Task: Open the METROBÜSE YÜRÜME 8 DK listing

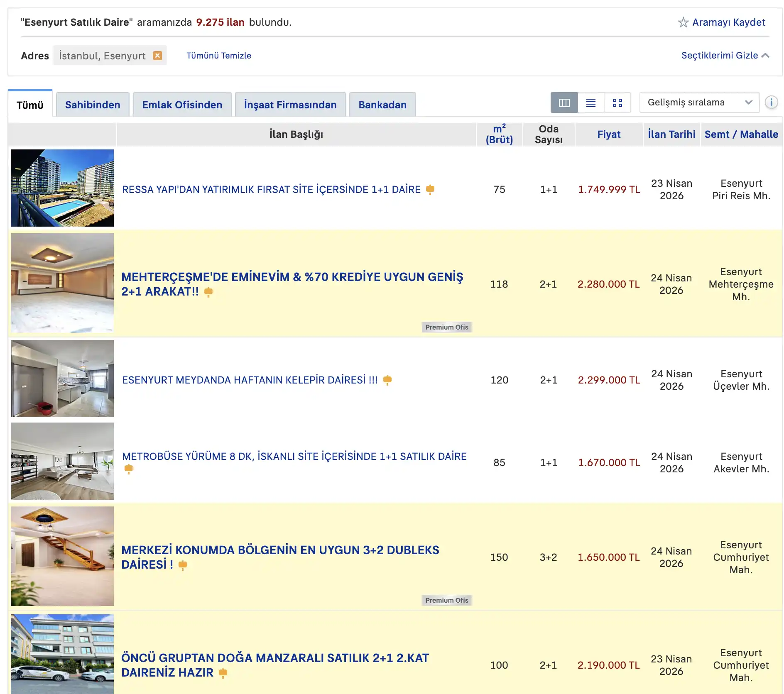Action: click(x=294, y=457)
